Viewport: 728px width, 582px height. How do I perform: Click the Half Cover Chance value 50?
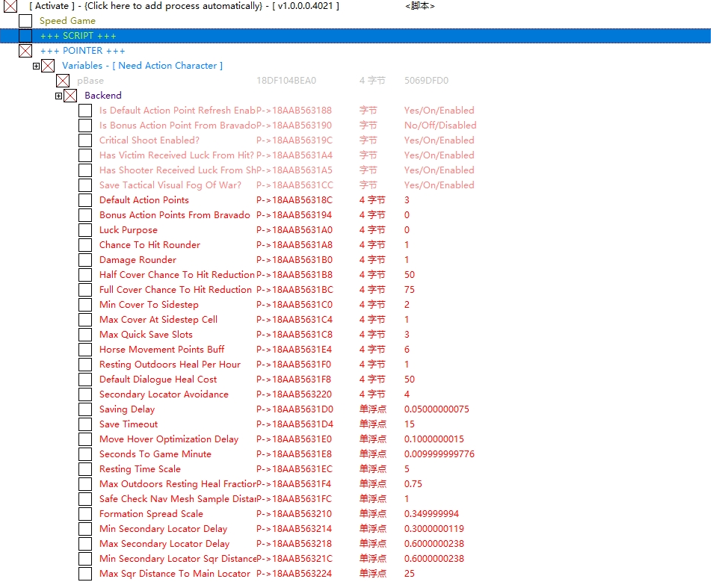pyautogui.click(x=410, y=275)
